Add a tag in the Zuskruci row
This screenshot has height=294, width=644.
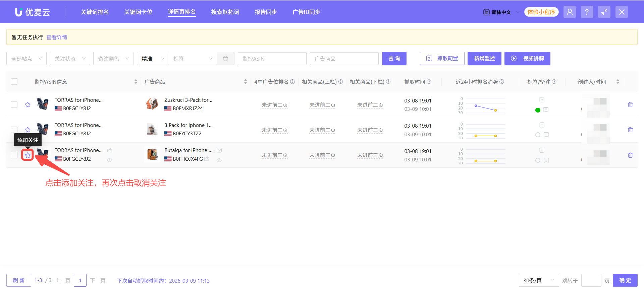click(x=542, y=100)
